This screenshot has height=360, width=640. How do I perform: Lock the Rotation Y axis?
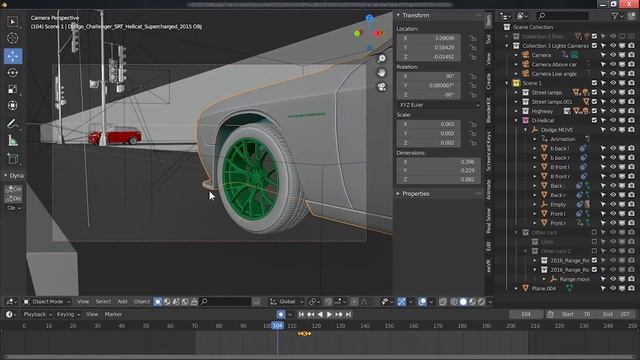[x=473, y=86]
